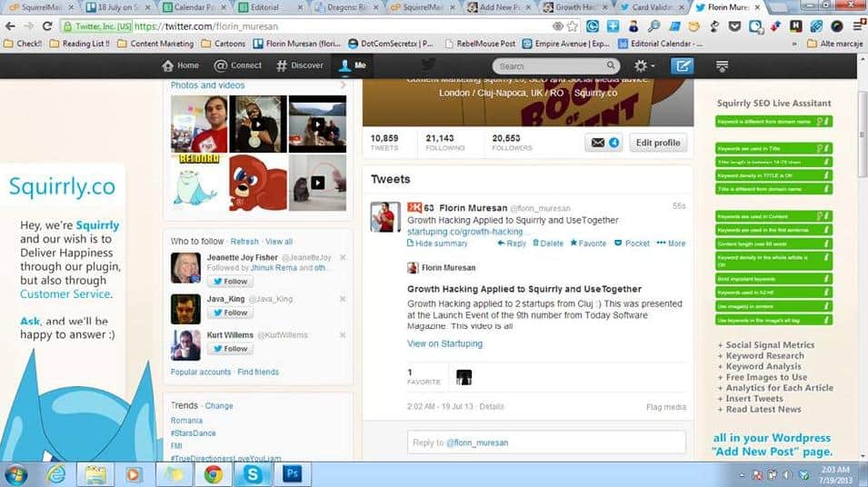Click the list icon right of compose

(x=722, y=65)
